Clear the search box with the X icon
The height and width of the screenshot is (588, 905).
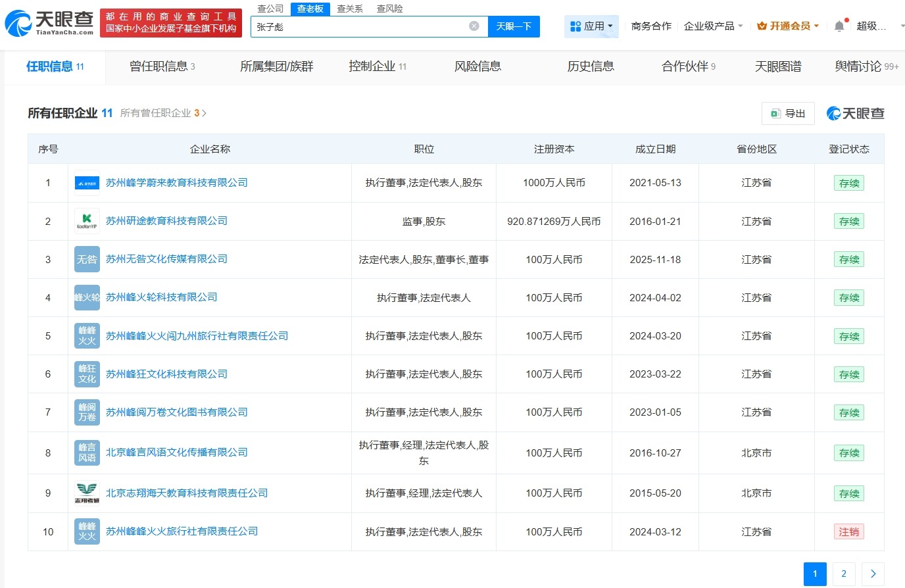click(x=473, y=25)
